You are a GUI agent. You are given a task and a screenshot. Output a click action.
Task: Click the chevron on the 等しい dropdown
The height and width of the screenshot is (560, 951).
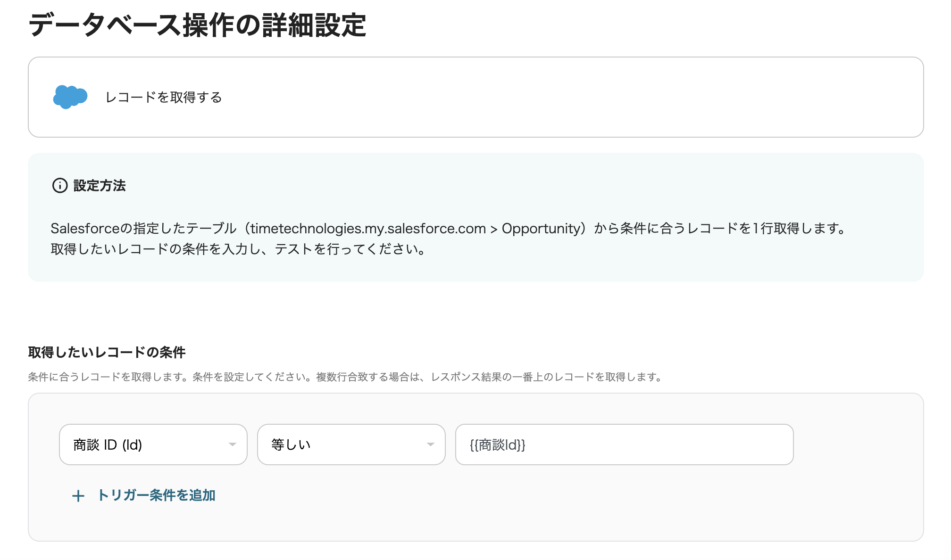click(430, 444)
